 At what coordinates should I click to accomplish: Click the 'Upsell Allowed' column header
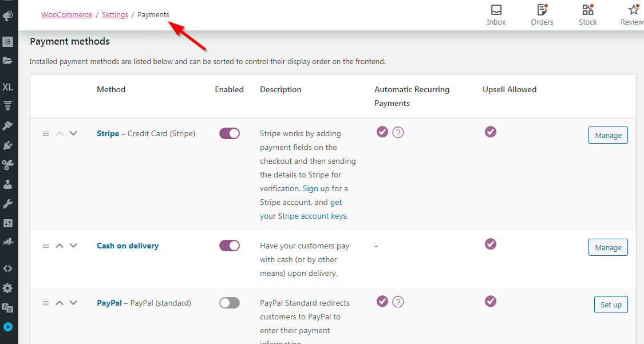[x=509, y=89]
